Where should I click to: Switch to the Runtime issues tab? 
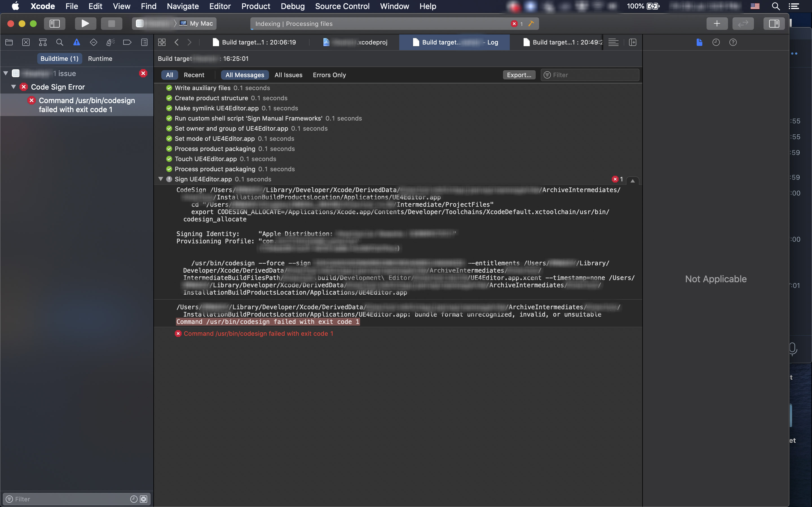[x=100, y=59]
